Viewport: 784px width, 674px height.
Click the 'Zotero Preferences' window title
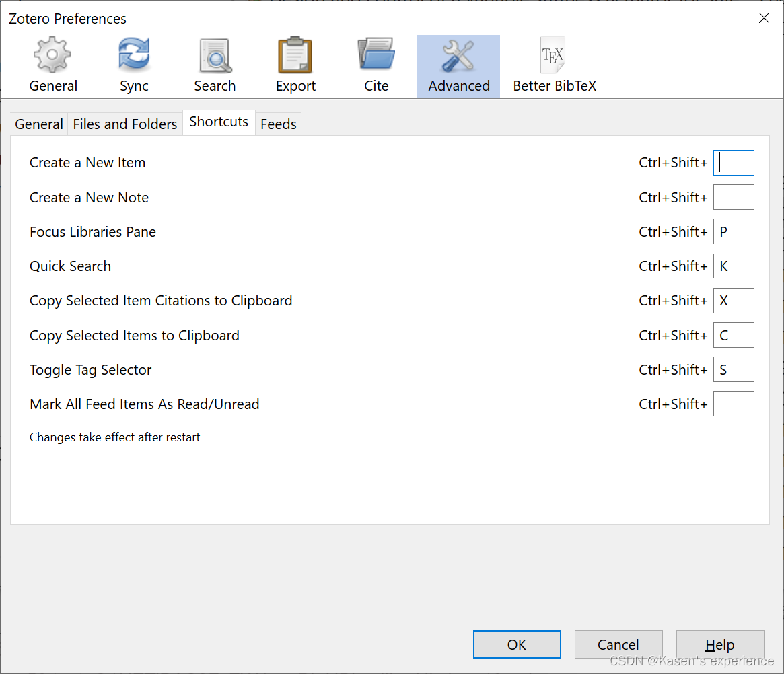tap(67, 18)
